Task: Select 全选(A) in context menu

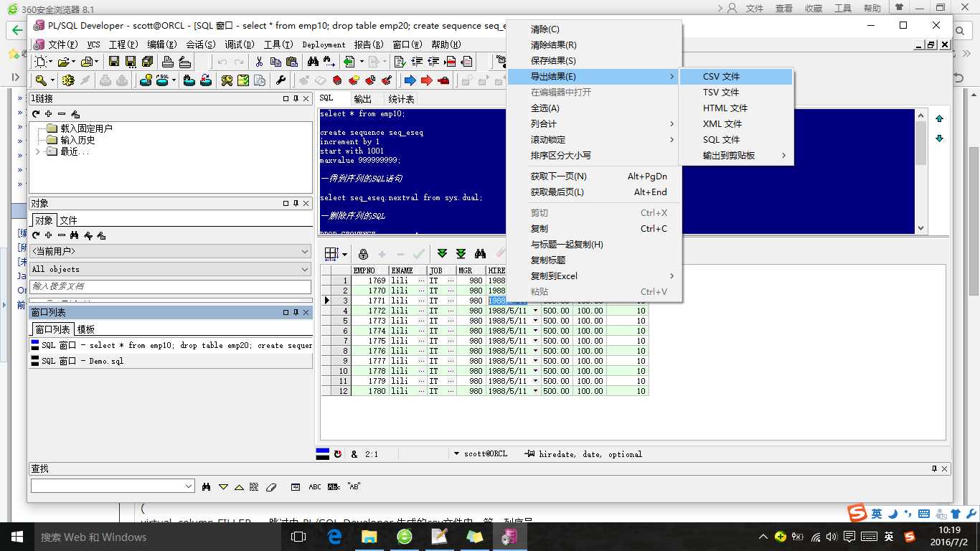Action: point(593,108)
